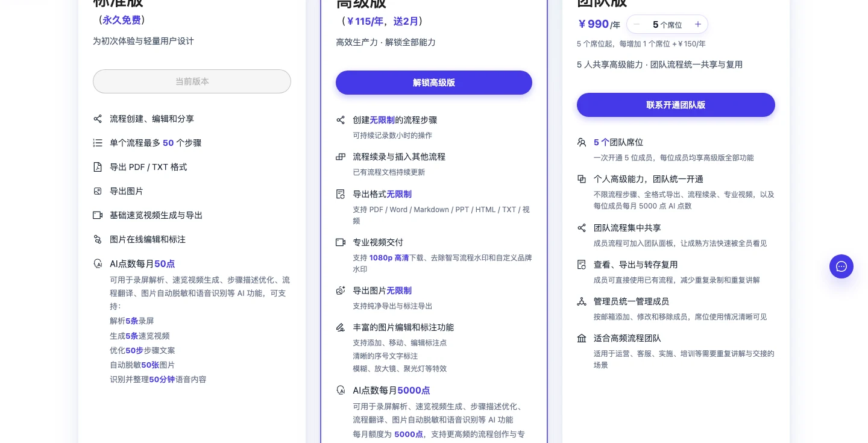The image size is (868, 443).
Task: Click people icon beside 5 个团队席位
Action: [582, 142]
